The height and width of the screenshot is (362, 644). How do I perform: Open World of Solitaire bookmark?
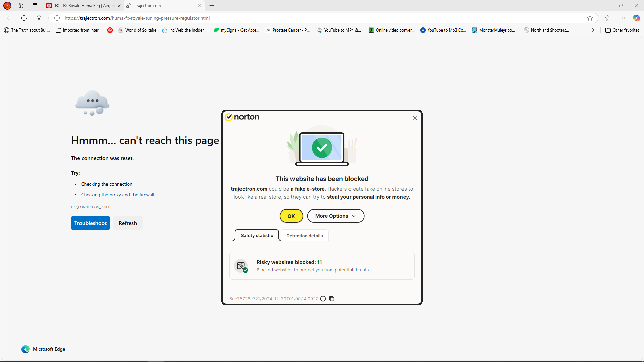(137, 30)
